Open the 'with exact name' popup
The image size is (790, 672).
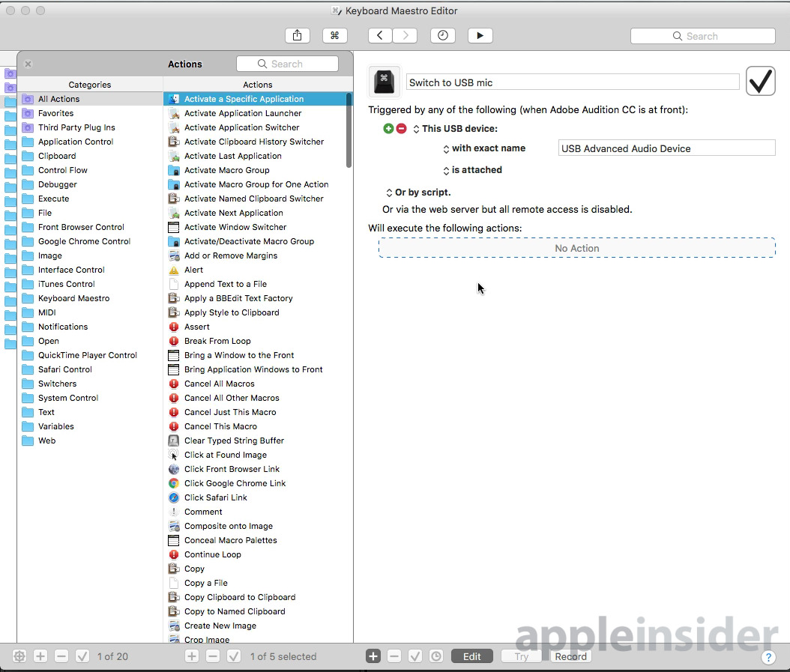point(484,148)
